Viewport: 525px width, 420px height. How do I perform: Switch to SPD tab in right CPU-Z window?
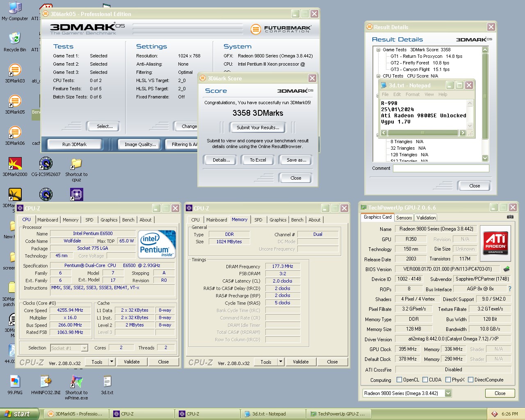tap(258, 220)
